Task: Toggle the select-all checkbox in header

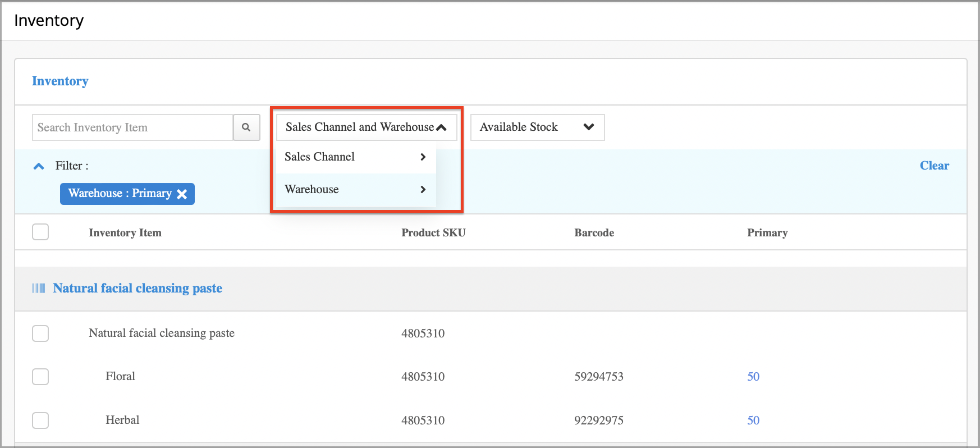Action: (40, 232)
